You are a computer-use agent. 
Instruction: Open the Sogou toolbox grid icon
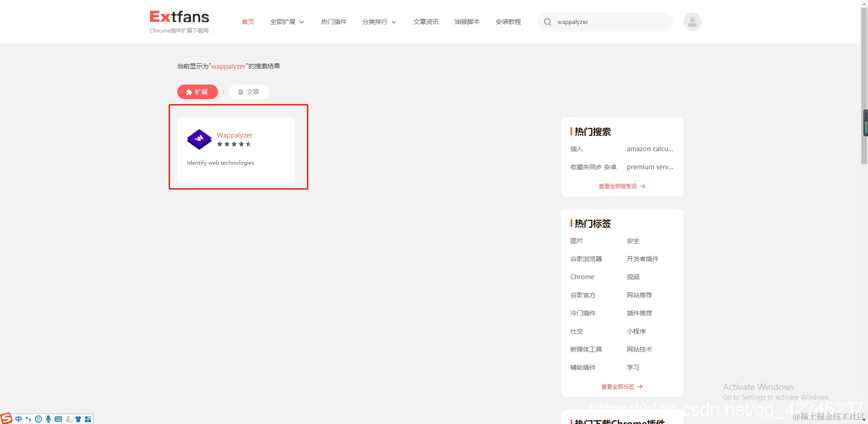click(88, 419)
